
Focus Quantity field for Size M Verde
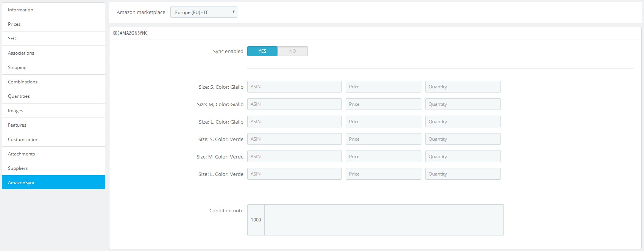[463, 157]
